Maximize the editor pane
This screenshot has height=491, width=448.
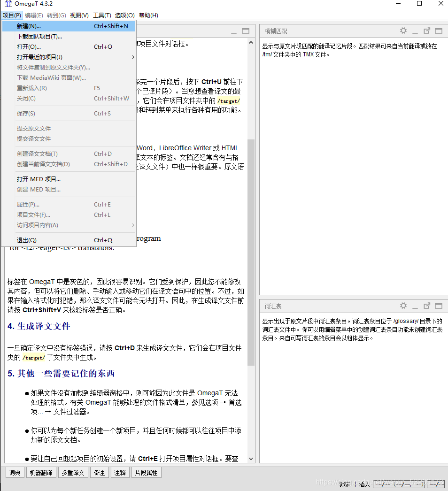point(246,31)
